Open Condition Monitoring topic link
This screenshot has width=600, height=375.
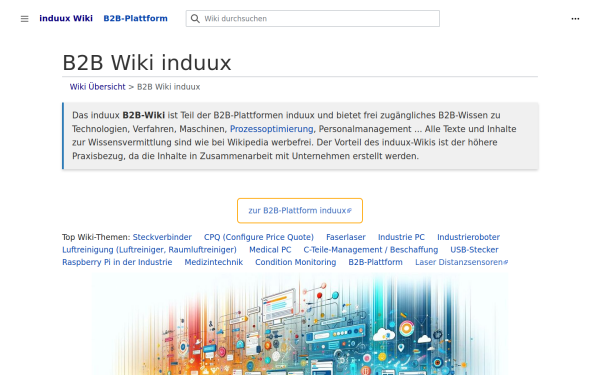pyautogui.click(x=296, y=262)
